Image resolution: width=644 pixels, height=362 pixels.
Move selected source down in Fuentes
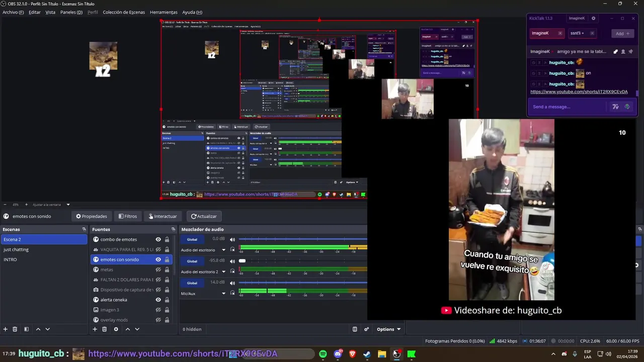tap(137, 329)
